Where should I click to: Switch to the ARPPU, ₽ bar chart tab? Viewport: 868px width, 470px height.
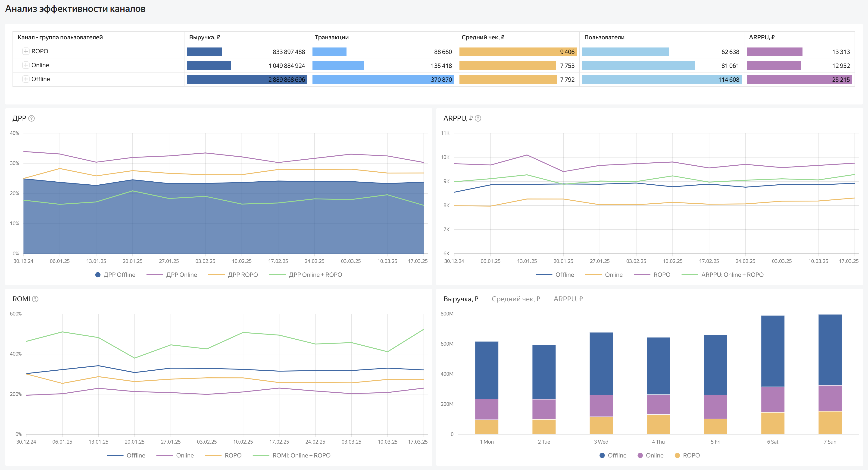click(x=568, y=299)
